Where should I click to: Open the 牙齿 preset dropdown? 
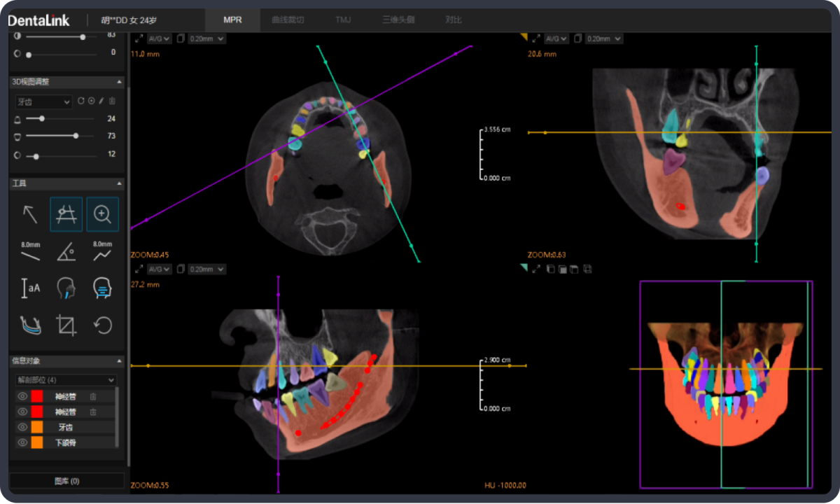44,102
